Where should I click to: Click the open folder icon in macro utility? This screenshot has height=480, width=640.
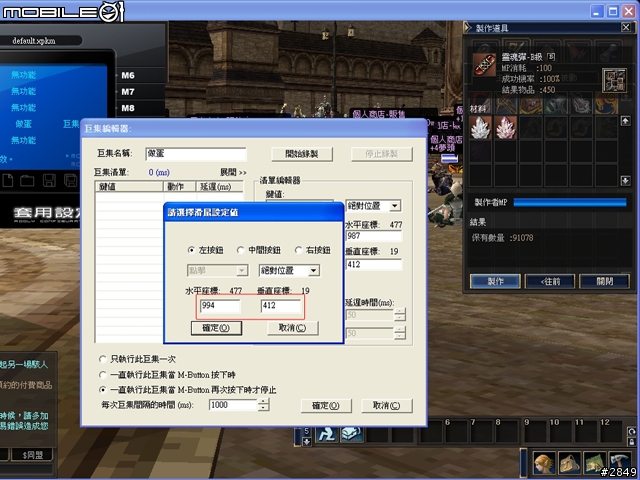tap(27, 180)
